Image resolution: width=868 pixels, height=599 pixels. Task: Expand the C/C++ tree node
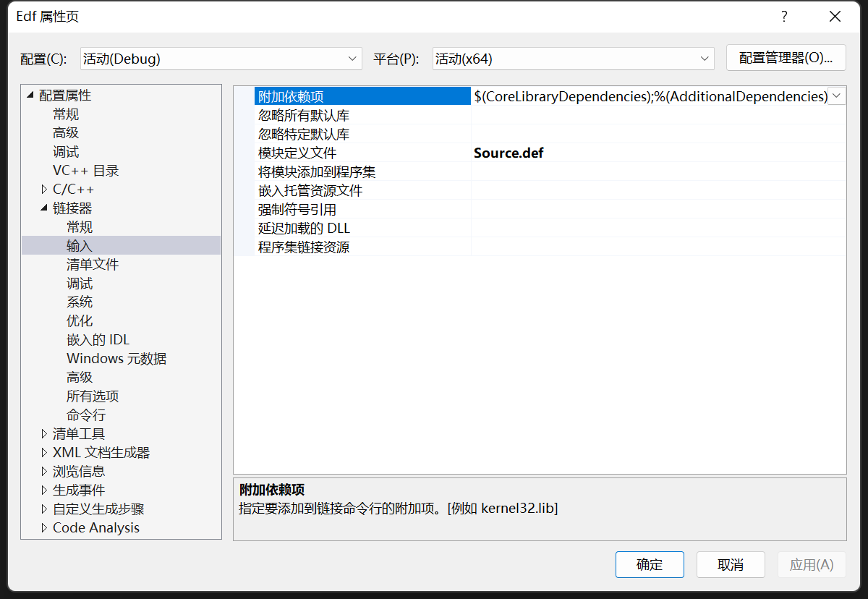pos(44,190)
